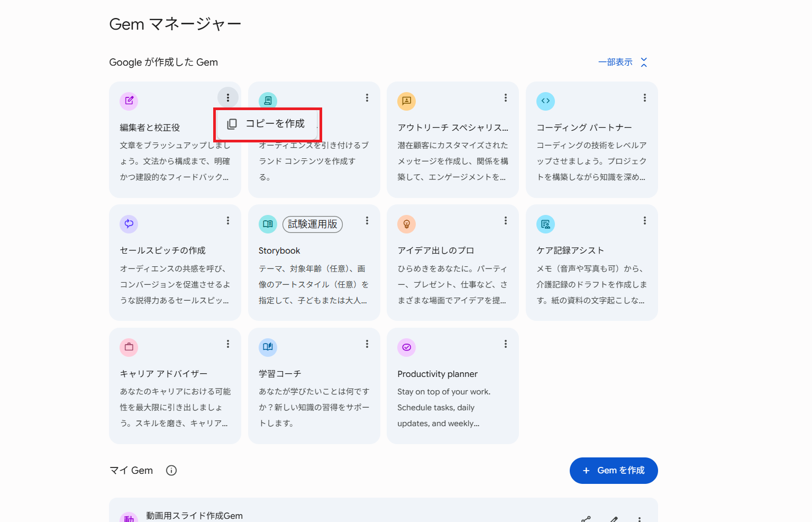Screen dimensions: 812x522
Task: Click the notes icon on ケア記録アシスト card
Action: pyautogui.click(x=545, y=224)
